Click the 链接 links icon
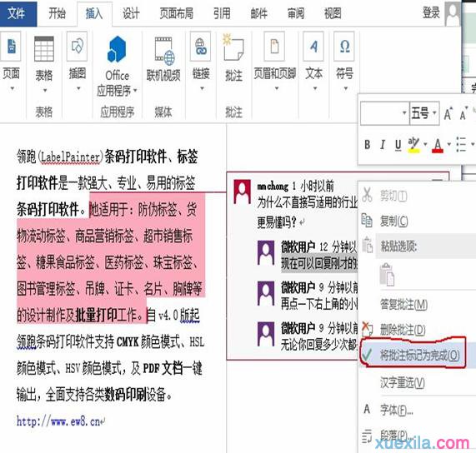Image resolution: width=476 pixels, height=453 pixels. [x=200, y=46]
